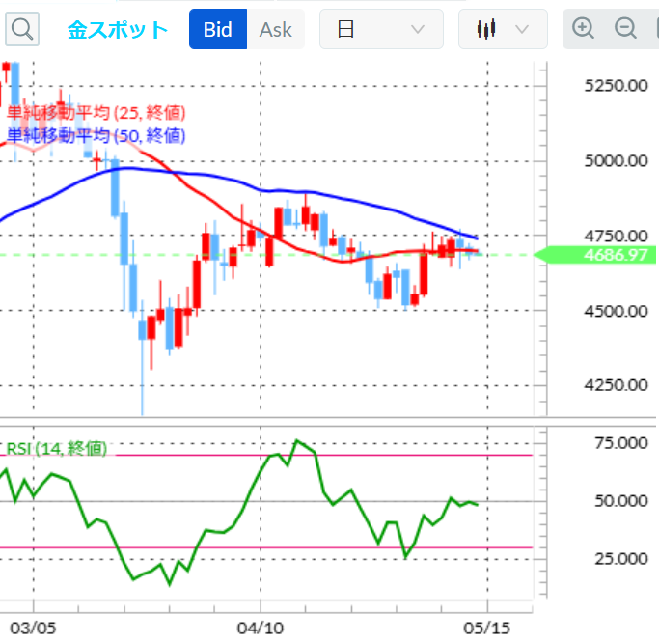This screenshot has height=644, width=659.
Task: Select the 単純移動平均 (50, 終値) label
Action: [x=96, y=135]
